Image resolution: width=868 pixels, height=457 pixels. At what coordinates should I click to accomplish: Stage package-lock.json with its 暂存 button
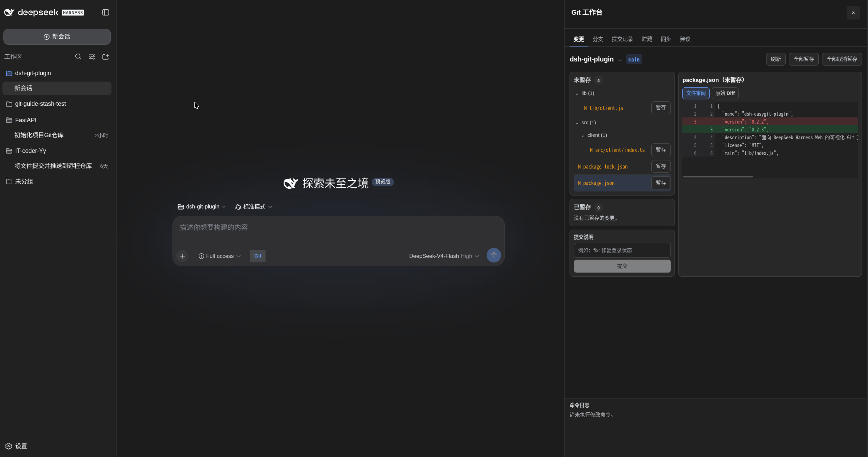coord(661,166)
